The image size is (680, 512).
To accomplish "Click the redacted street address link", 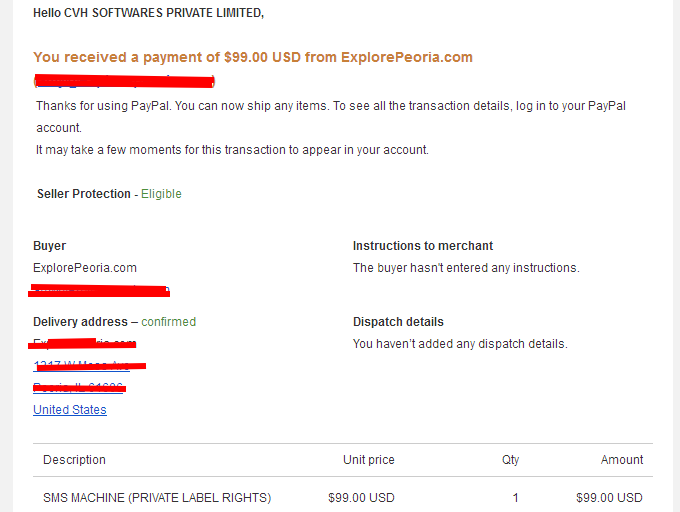I will click(x=82, y=365).
